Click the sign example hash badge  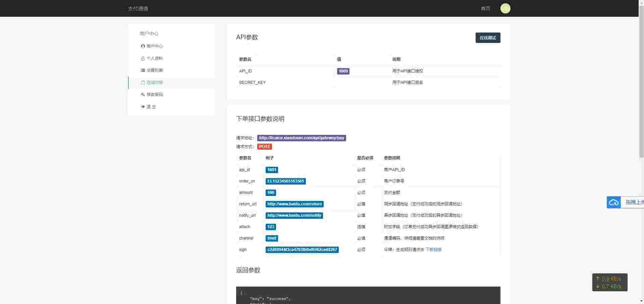pyautogui.click(x=302, y=250)
